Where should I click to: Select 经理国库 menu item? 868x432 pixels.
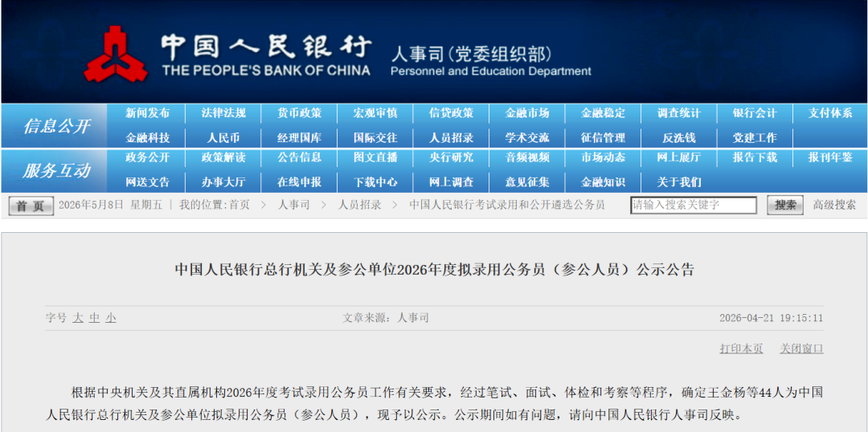tap(300, 138)
